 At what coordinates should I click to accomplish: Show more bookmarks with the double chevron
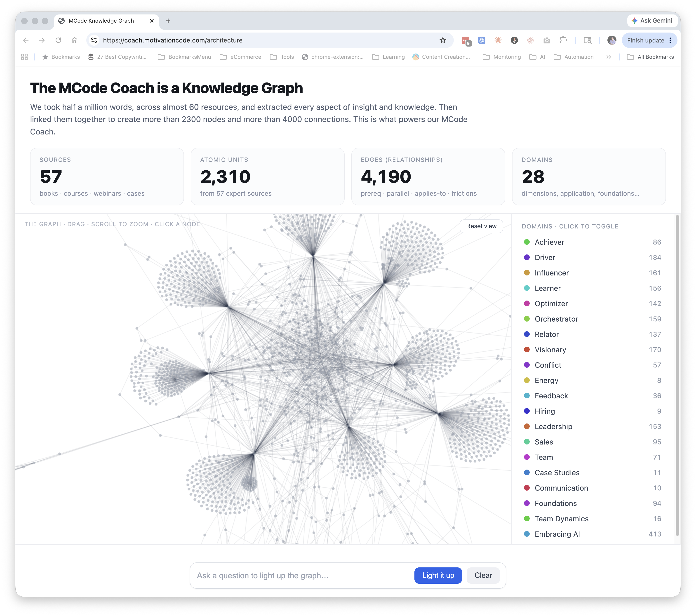point(609,57)
